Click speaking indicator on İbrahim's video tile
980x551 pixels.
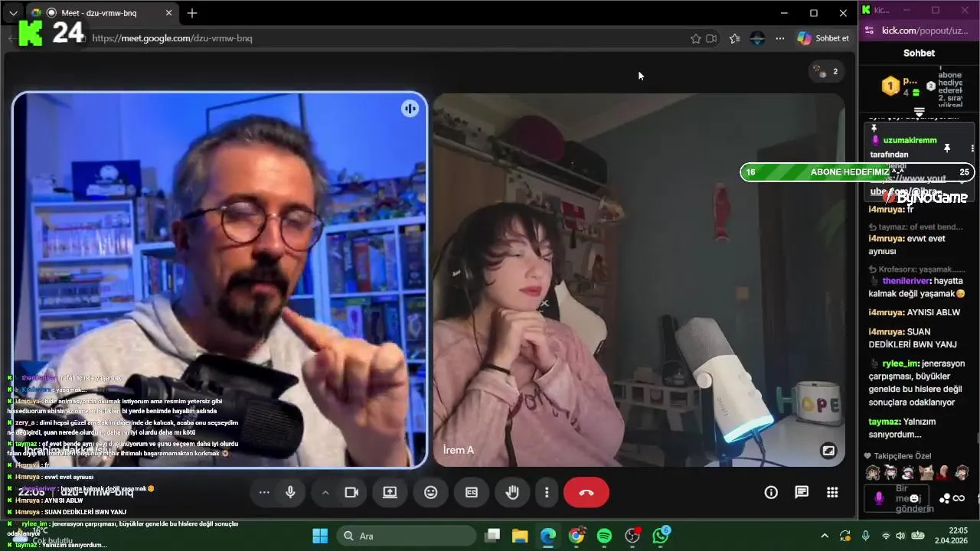(410, 109)
